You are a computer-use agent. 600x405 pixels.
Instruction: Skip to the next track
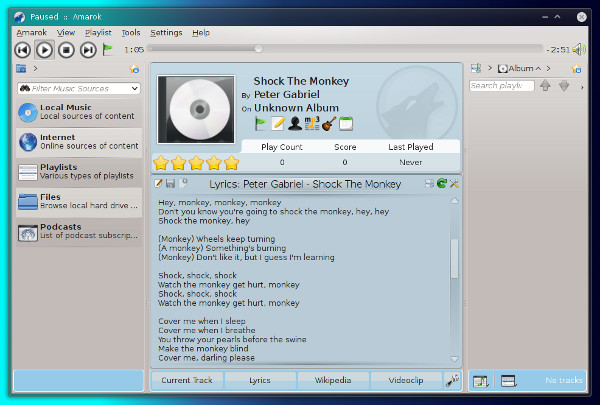click(x=88, y=49)
